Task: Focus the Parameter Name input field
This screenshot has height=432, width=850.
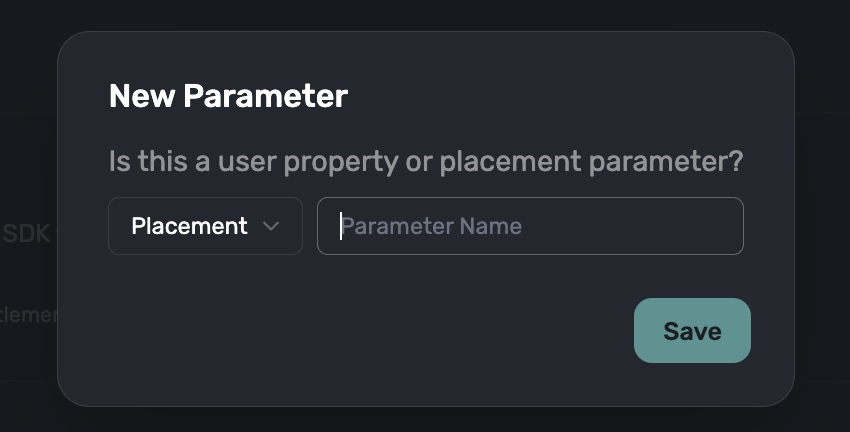Action: click(x=530, y=226)
